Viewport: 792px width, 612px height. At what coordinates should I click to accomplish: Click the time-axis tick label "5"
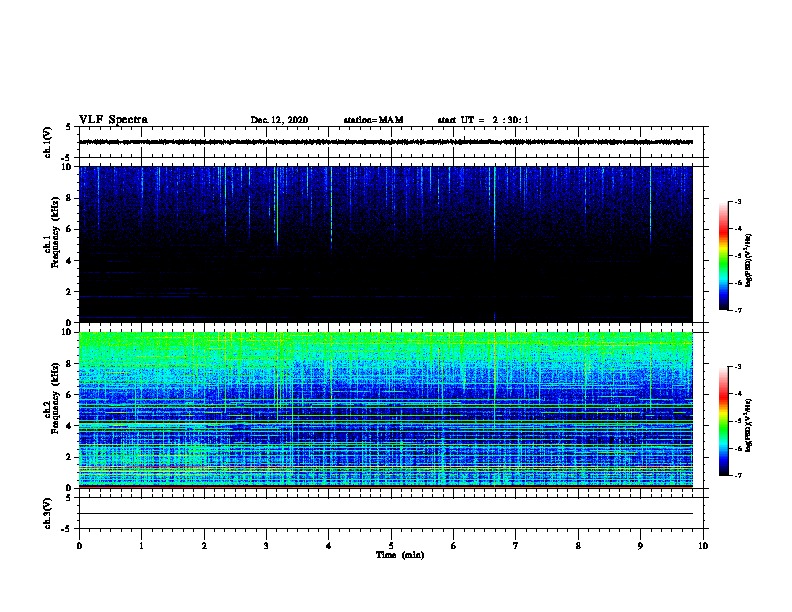click(x=391, y=546)
